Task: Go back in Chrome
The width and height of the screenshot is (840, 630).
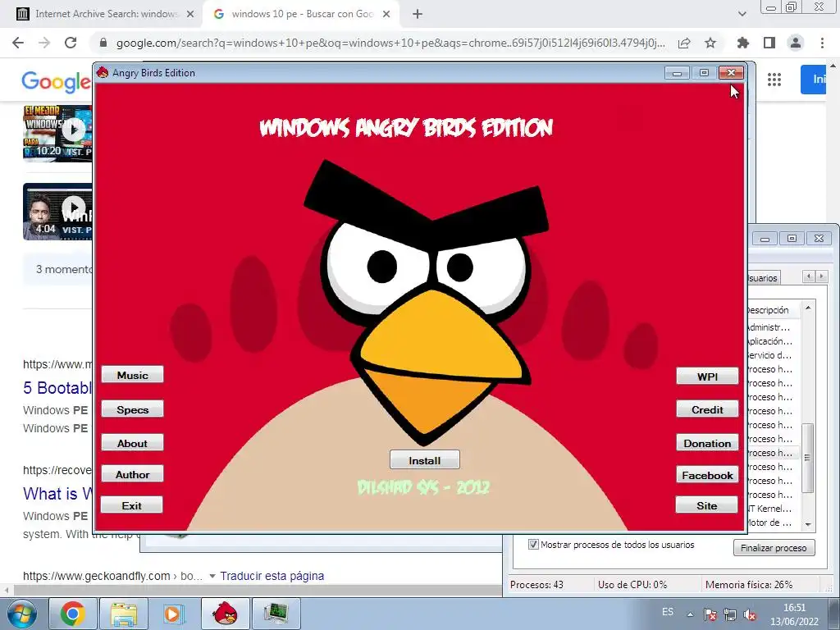Action: pyautogui.click(x=18, y=43)
